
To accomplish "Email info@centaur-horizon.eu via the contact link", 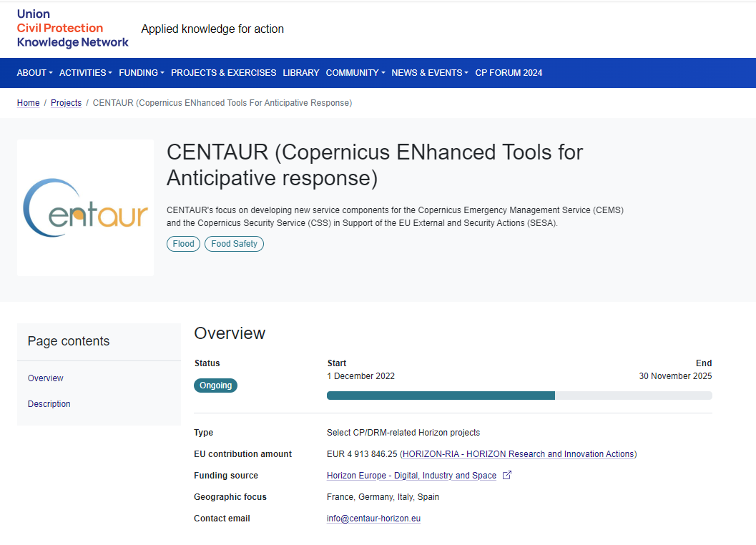I will click(x=373, y=518).
